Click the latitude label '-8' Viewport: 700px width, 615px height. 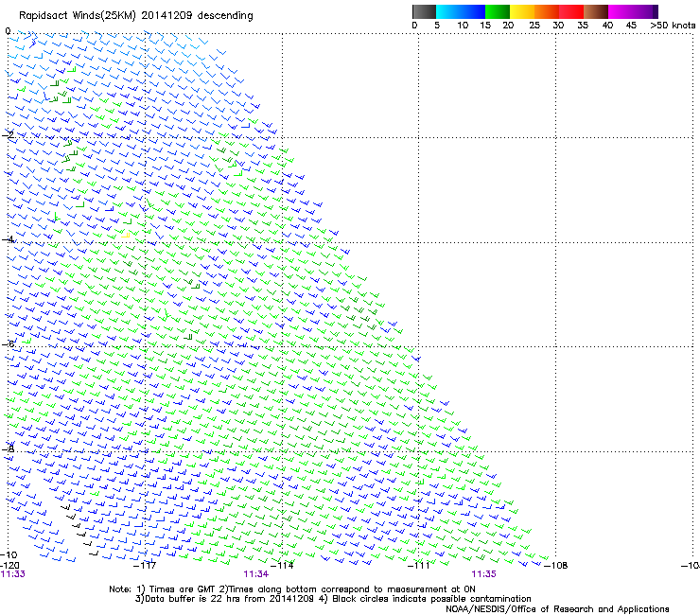click(8, 448)
